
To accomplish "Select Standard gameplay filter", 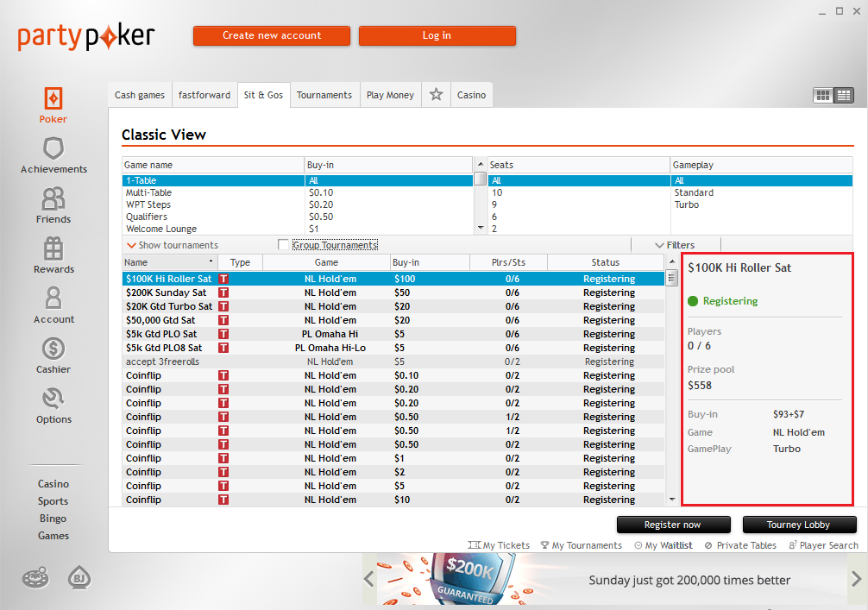I will (x=762, y=192).
